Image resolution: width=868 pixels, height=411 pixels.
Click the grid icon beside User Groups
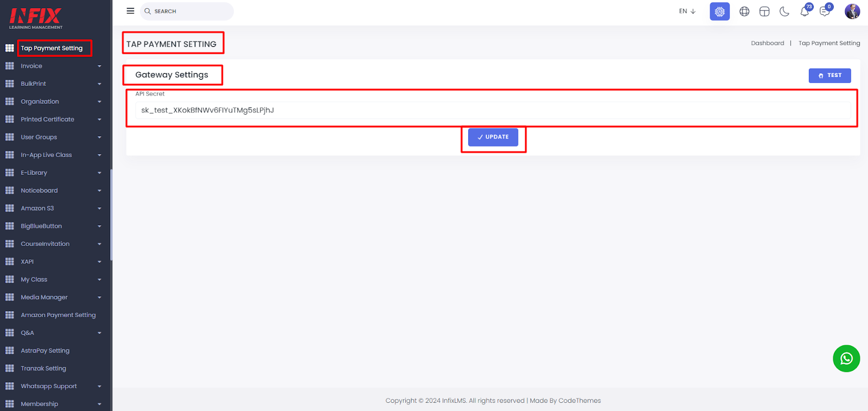pos(10,137)
